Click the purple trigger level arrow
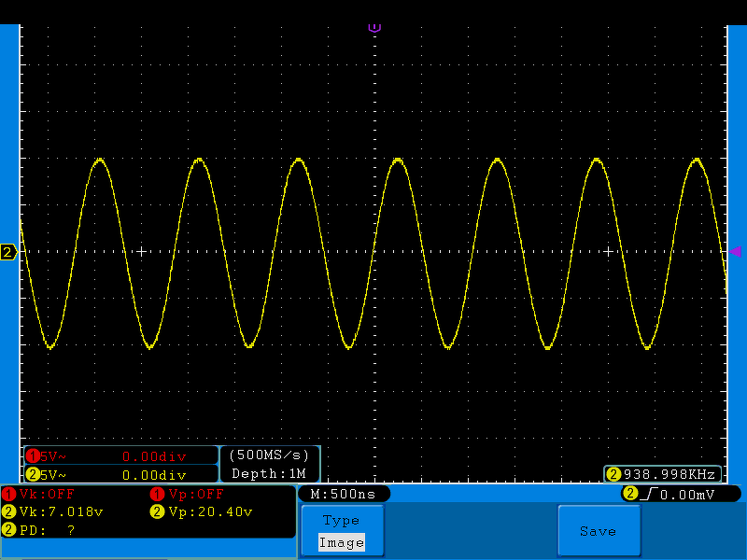 pos(736,251)
